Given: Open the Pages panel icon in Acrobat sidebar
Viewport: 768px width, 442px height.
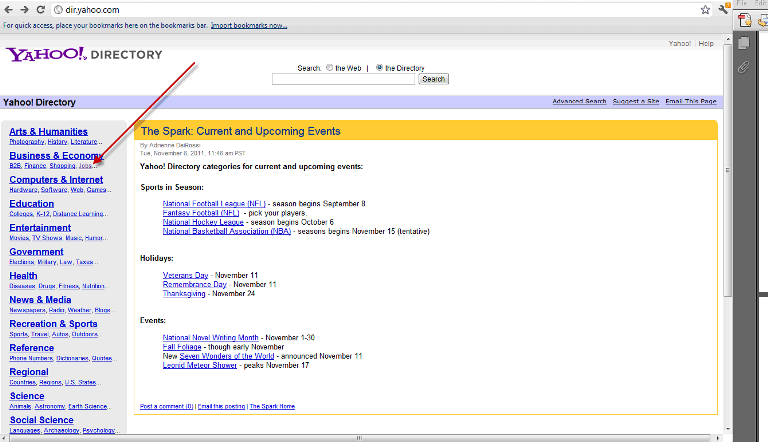Looking at the screenshot, I should tap(743, 43).
